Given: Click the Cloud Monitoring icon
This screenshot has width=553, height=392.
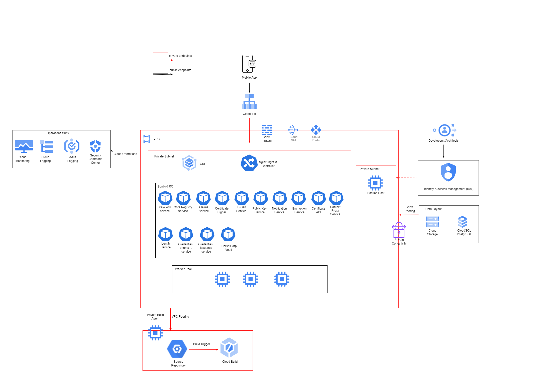Looking at the screenshot, I should (x=24, y=146).
